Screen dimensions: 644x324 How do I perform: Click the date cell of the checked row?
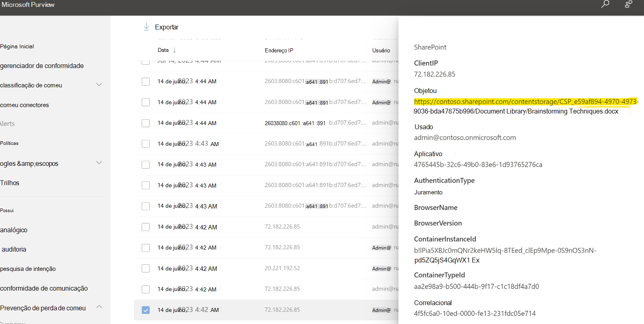point(188,310)
